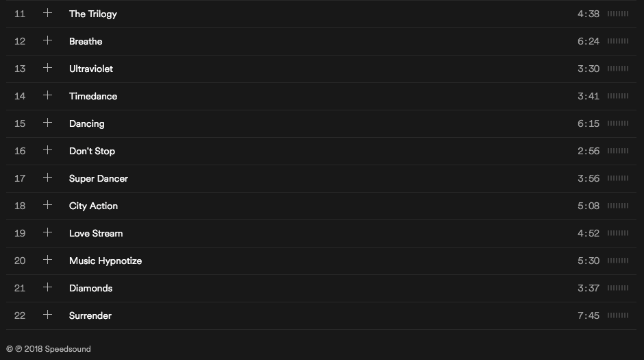Add Surrender to your library
The image size is (644, 360).
[x=48, y=315]
